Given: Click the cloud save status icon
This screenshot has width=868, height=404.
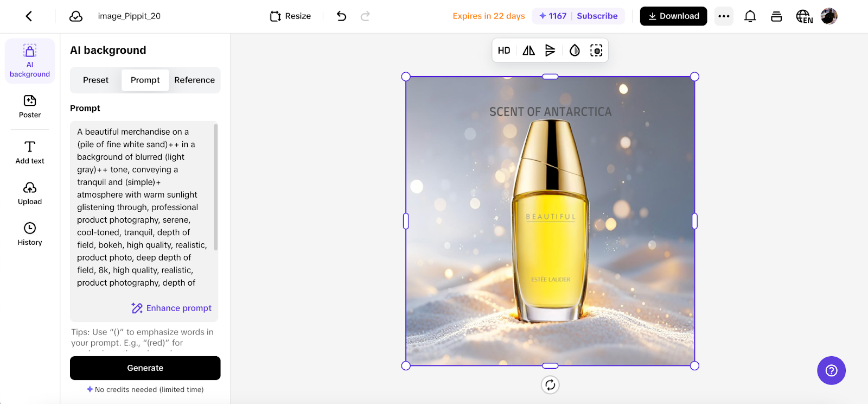Looking at the screenshot, I should (76, 16).
